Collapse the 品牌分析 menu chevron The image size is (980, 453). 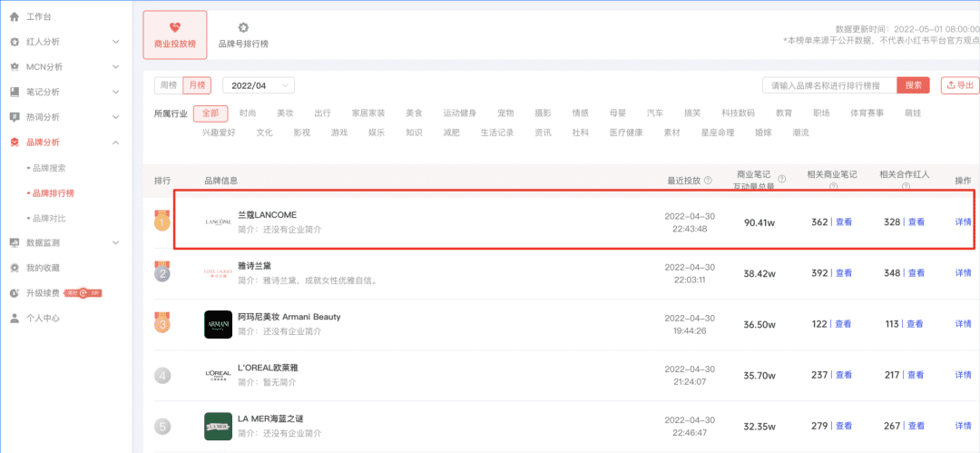(x=115, y=142)
